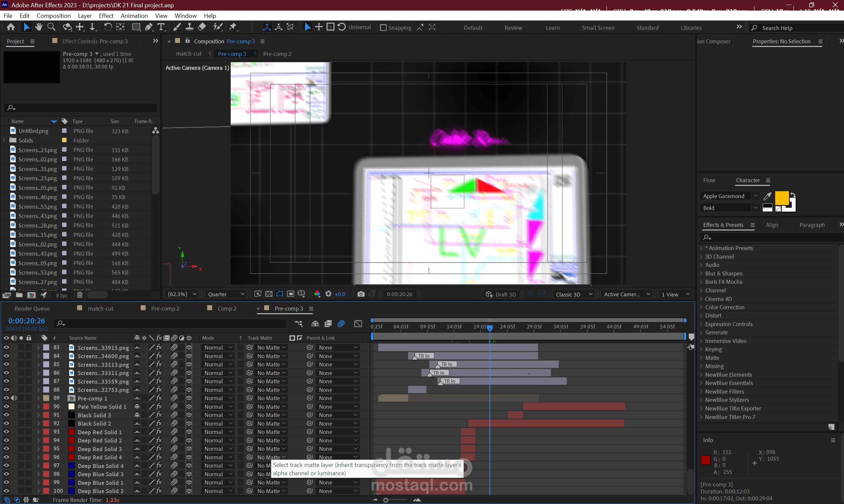Toggle visibility of Pale Yellow Solid 1

pos(6,406)
